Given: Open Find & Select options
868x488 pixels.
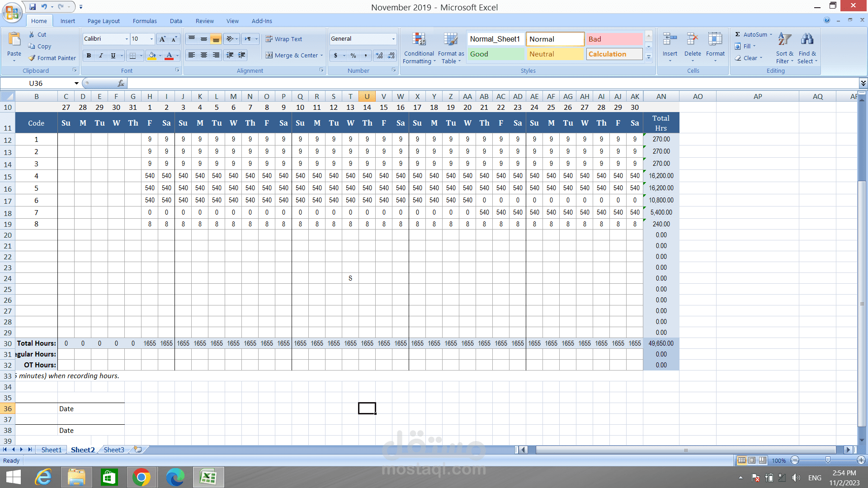Looking at the screenshot, I should coord(807,48).
